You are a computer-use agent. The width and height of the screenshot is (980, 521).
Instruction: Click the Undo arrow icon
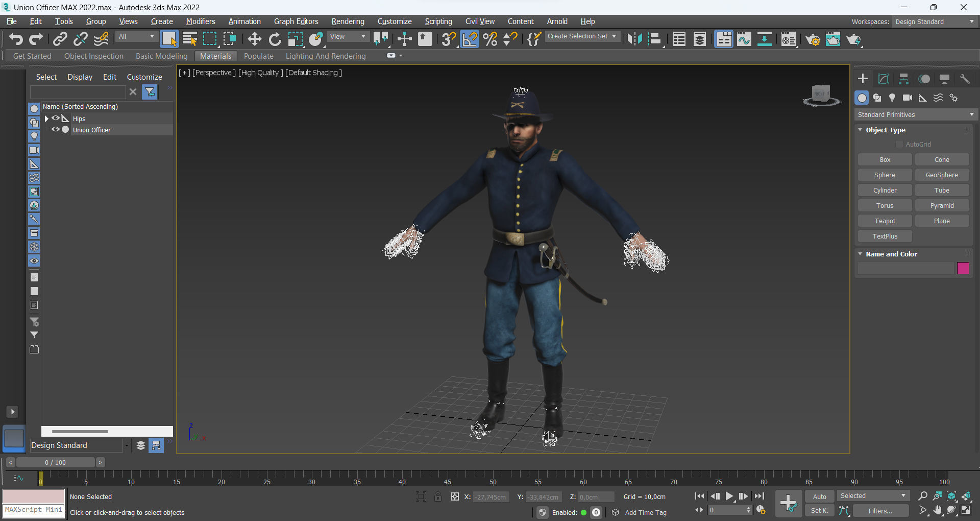(16, 39)
